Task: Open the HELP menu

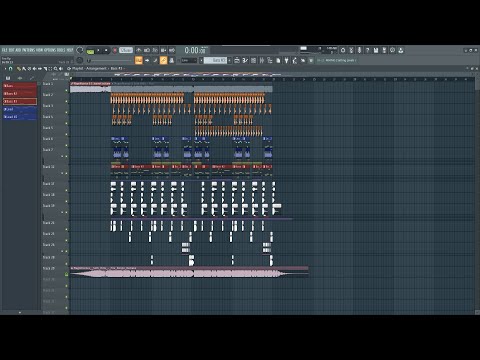Action: tap(70, 50)
